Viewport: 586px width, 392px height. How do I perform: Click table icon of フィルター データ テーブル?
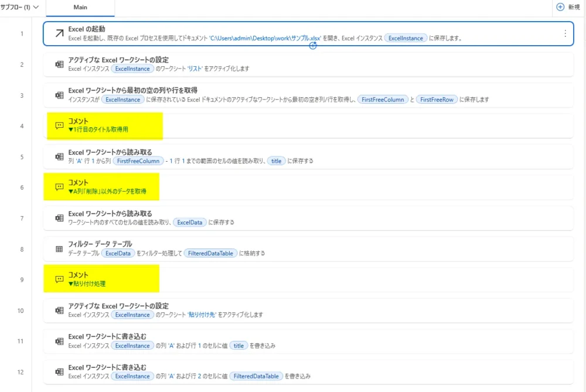click(59, 249)
